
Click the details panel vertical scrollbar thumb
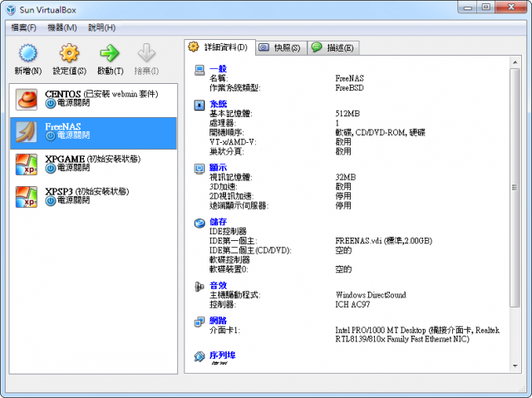pyautogui.click(x=515, y=188)
